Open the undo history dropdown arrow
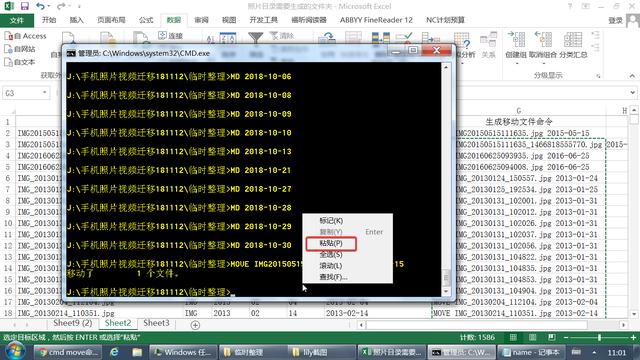Image resolution: width=640 pixels, height=360 pixels. pyautogui.click(x=49, y=7)
